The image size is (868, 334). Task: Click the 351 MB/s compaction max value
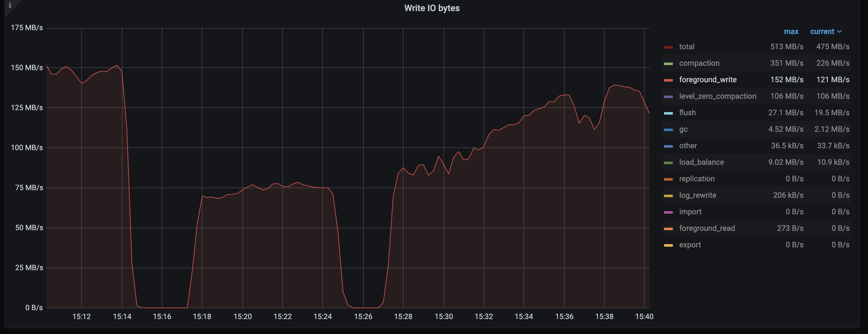pyautogui.click(x=787, y=63)
